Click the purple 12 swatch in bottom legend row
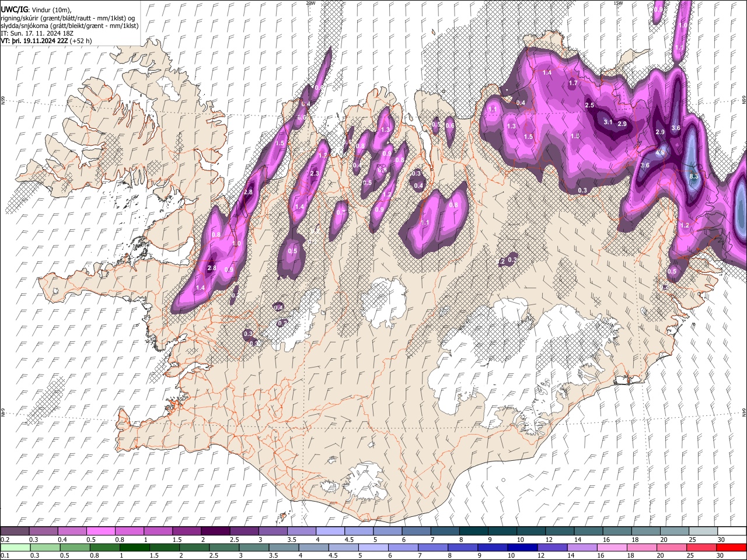Image resolution: width=747 pixels, height=560 pixels. tap(553, 547)
